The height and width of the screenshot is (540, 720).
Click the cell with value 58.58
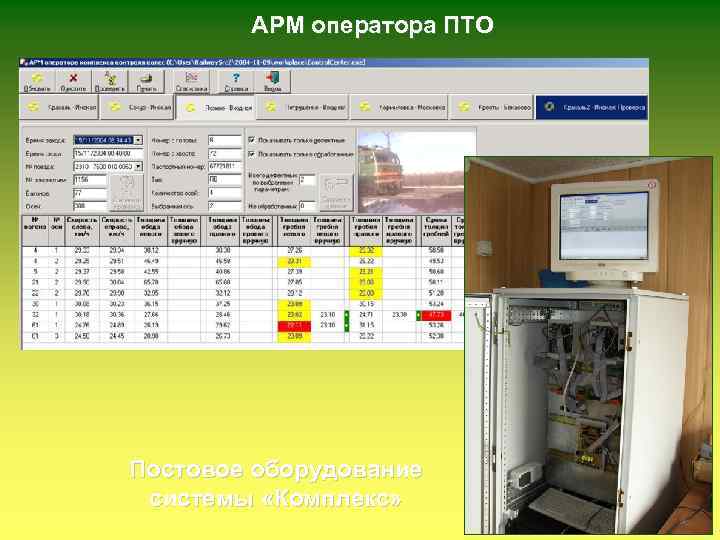436,250
